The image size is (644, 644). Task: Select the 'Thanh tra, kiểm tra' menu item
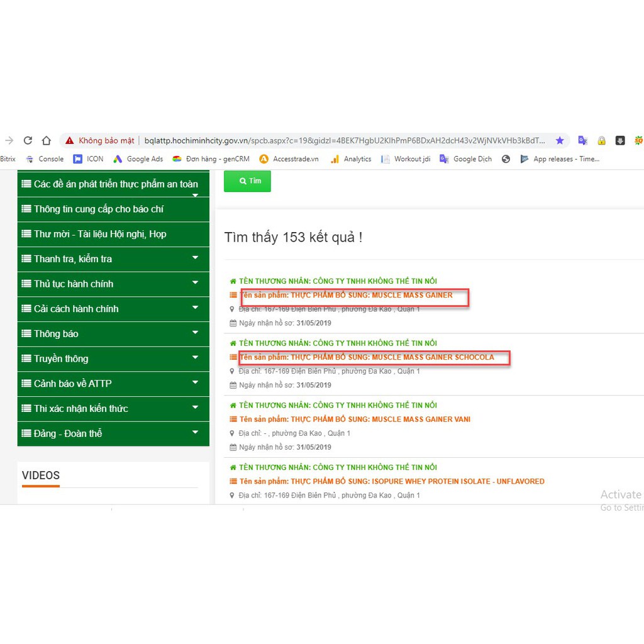(113, 258)
